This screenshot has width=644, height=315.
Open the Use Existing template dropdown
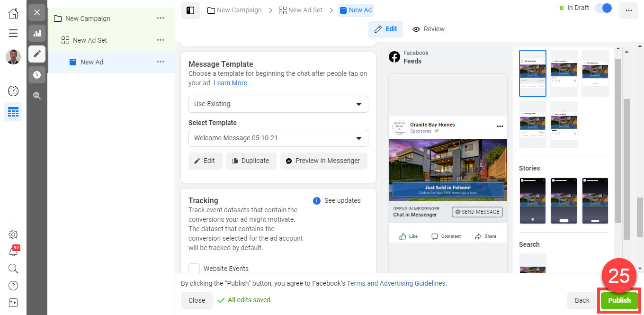click(x=278, y=104)
